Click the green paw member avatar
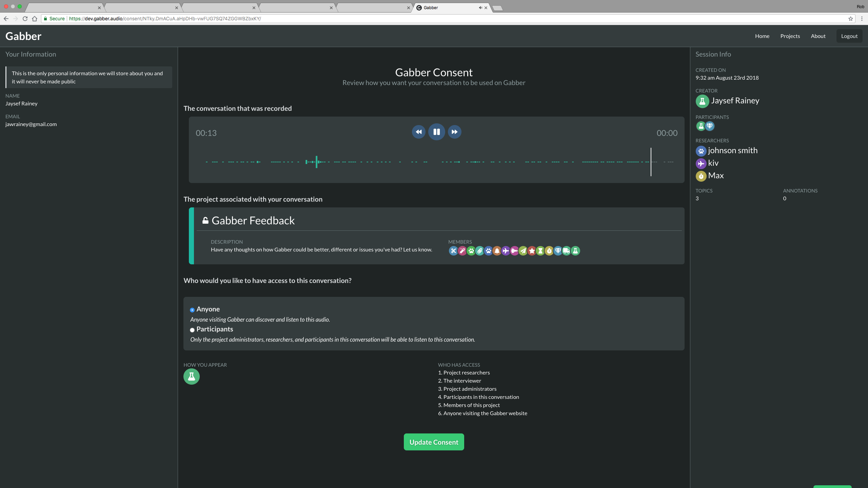The height and width of the screenshot is (488, 868). [471, 251]
